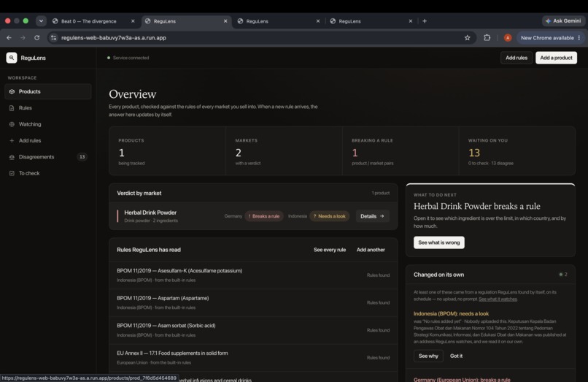The image size is (588, 382).
Task: Click the plus icon beside Add rules
Action: click(12, 140)
